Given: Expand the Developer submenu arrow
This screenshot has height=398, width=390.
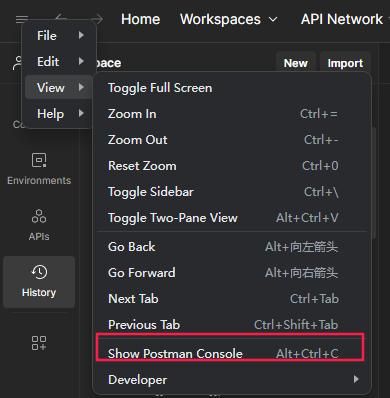Looking at the screenshot, I should (x=356, y=379).
